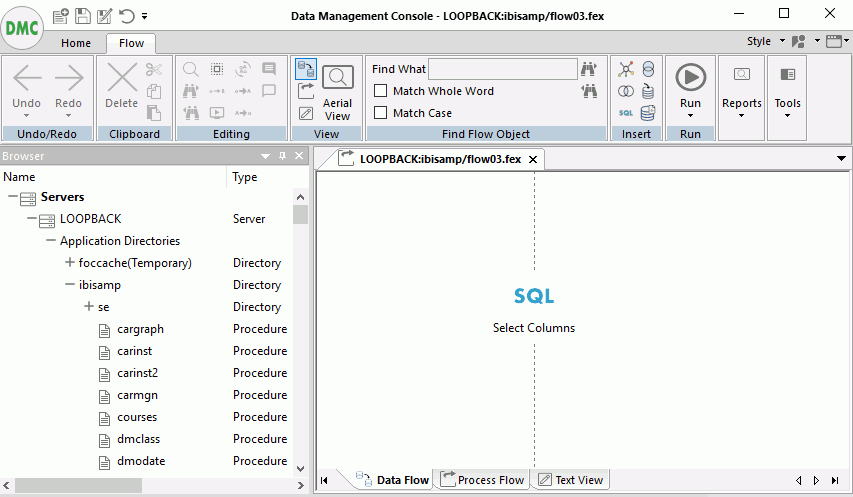The width and height of the screenshot is (853, 497).
Task: Collapse the ibisamp directory
Action: click(x=70, y=284)
